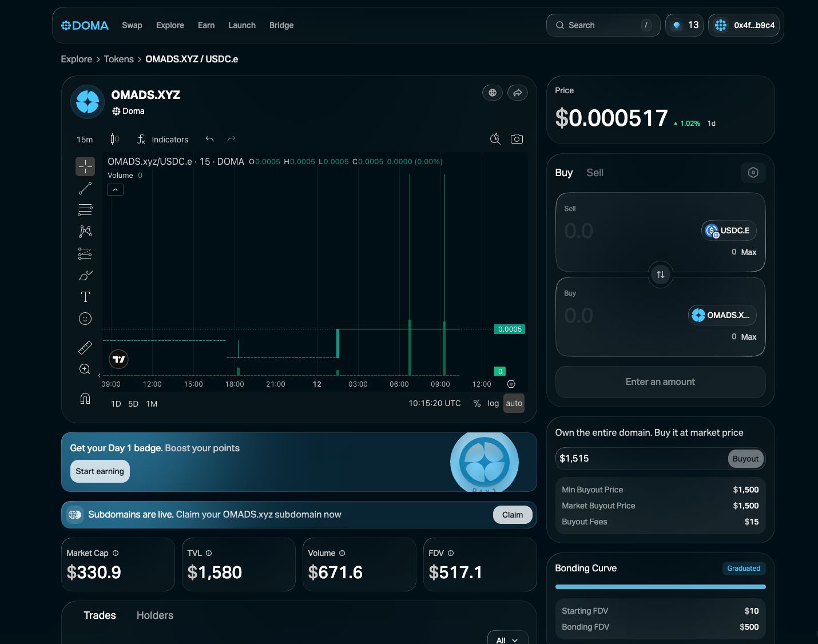
Task: Select the ruler measure tool
Action: point(85,347)
